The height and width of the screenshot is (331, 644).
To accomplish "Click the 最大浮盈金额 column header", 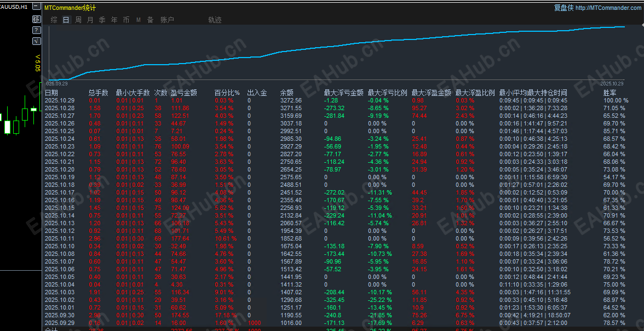I will (x=432, y=93).
